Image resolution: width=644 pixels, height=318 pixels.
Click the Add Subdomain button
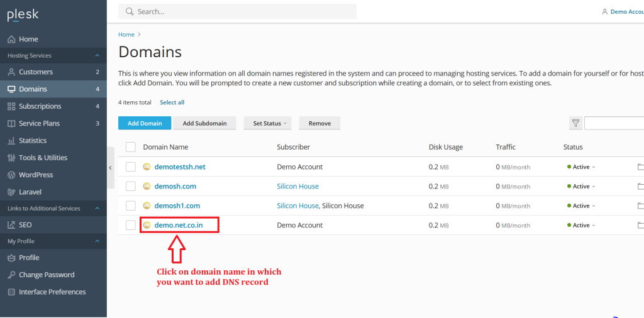pyautogui.click(x=204, y=123)
